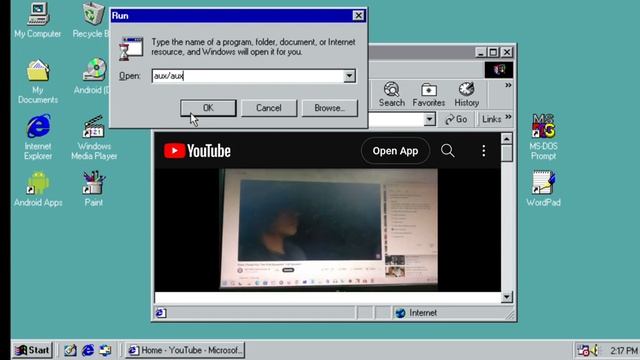Click first Quick Launch icon next to Start
Screen dimensions: 640x360
click(x=70, y=350)
